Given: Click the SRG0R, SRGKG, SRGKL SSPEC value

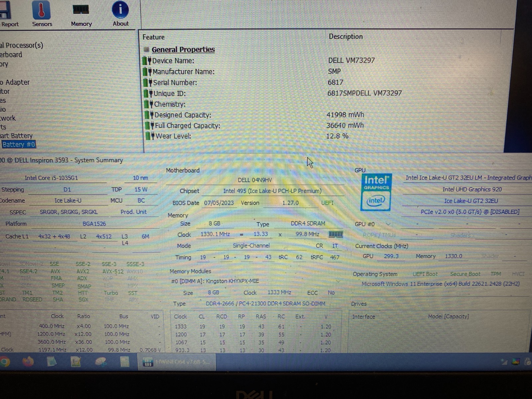Looking at the screenshot, I should (68, 212).
